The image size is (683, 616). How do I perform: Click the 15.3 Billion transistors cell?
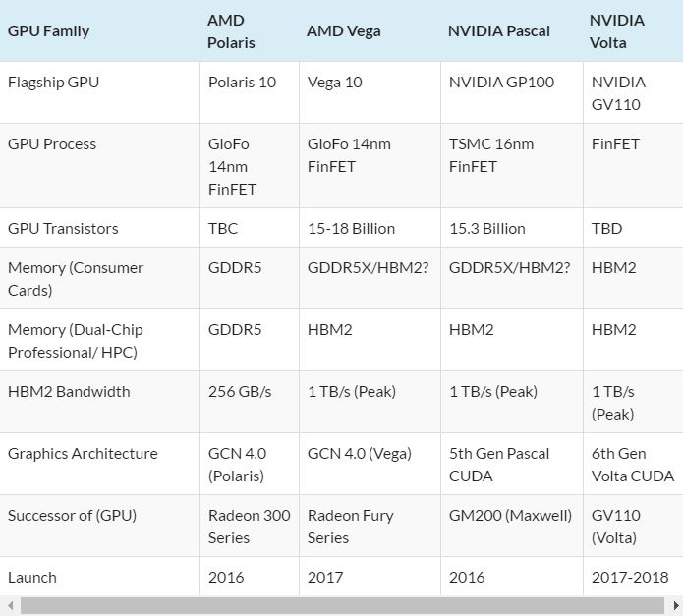[x=486, y=229]
